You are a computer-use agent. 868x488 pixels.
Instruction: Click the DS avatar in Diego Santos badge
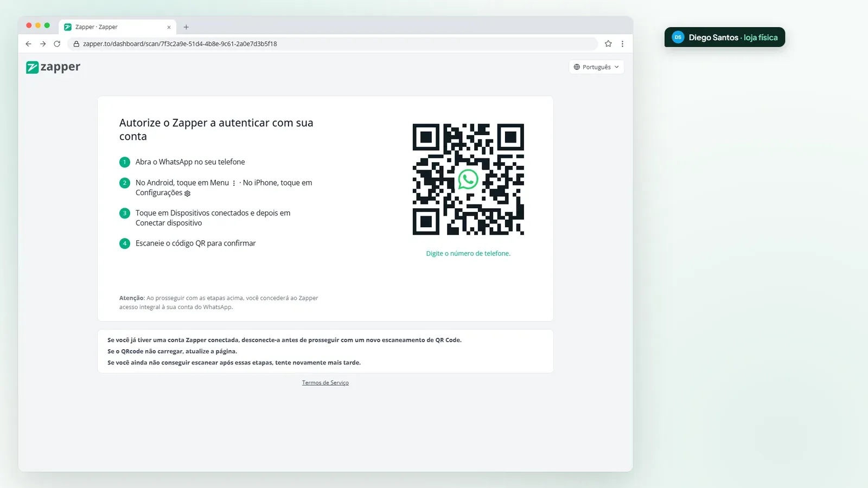(678, 37)
